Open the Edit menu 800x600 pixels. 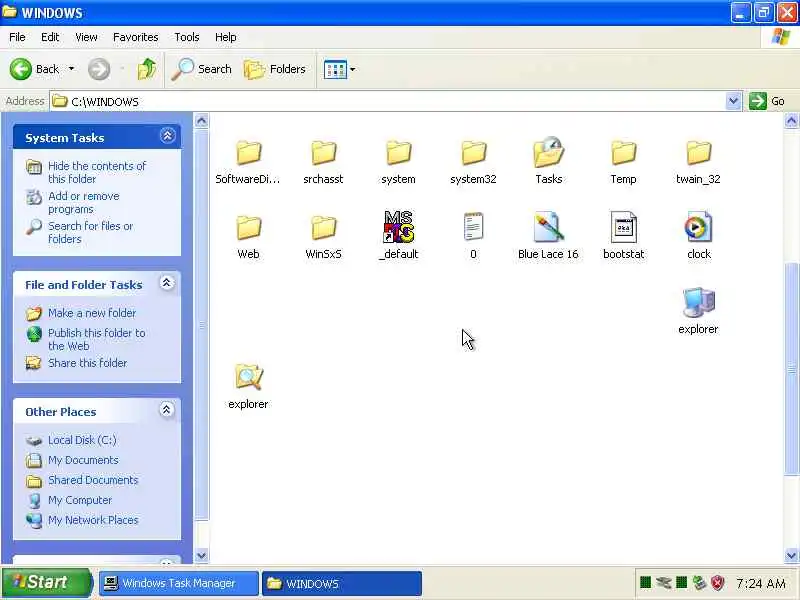pos(50,37)
